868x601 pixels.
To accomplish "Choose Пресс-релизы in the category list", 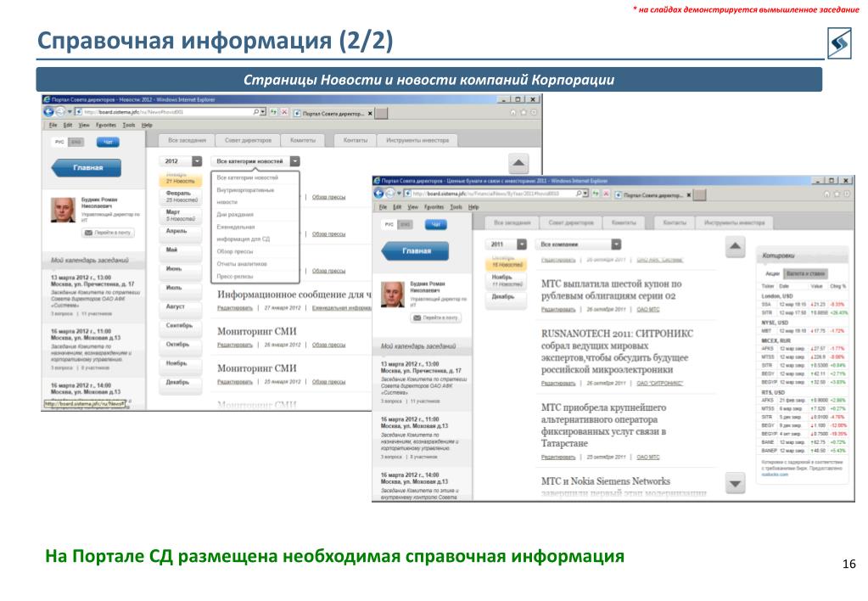I will pyautogui.click(x=235, y=277).
